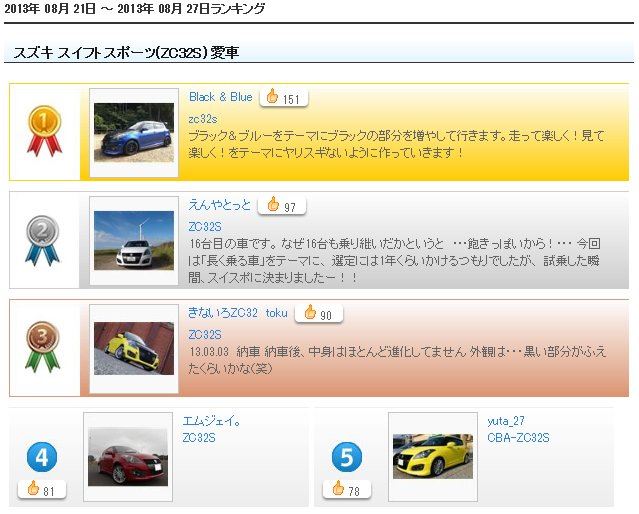Open the white Swift with windmill thumbnail
The height and width of the screenshot is (514, 639).
(x=134, y=240)
